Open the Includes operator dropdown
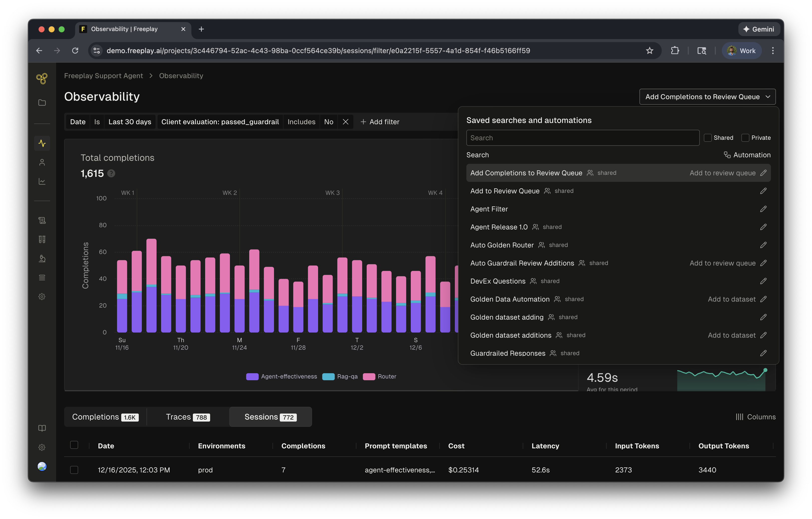The width and height of the screenshot is (812, 519). tap(301, 122)
